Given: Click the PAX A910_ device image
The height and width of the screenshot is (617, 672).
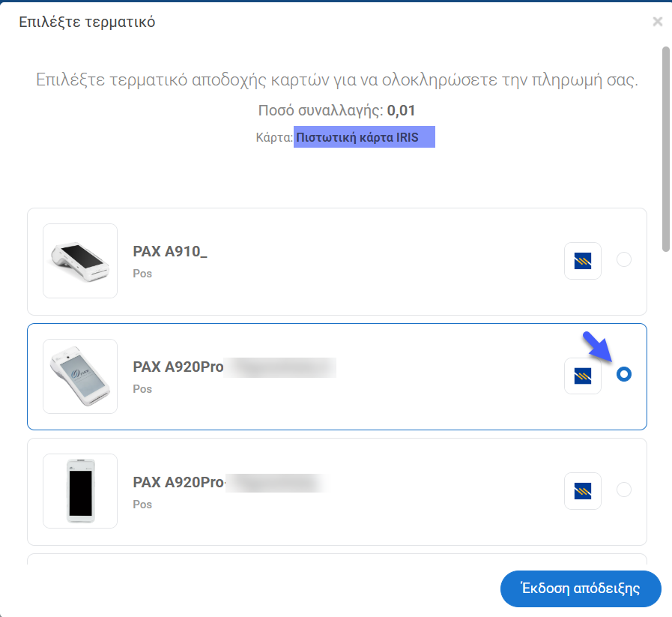Looking at the screenshot, I should (80, 261).
